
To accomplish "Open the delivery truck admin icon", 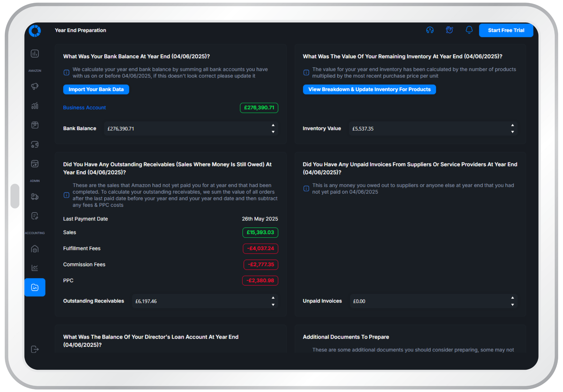I will [35, 197].
